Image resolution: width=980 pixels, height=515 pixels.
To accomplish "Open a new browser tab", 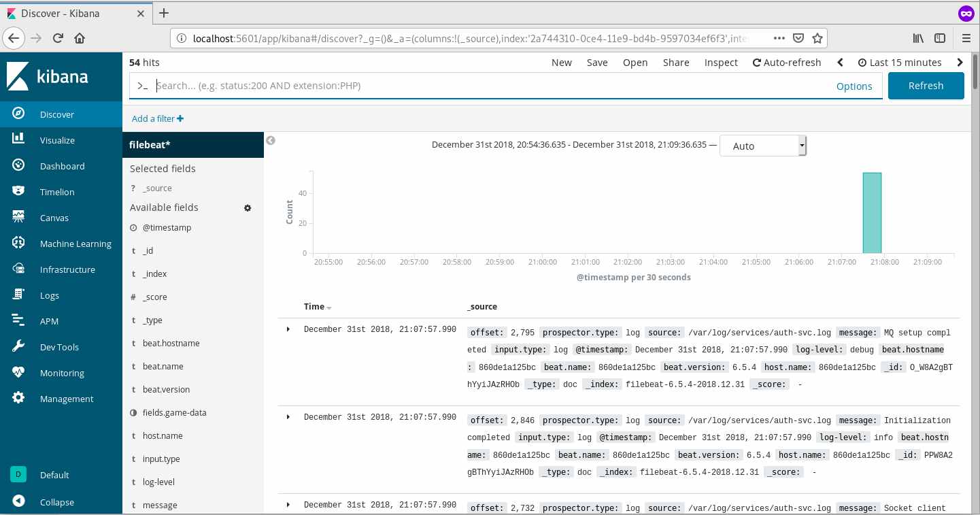I will (x=164, y=13).
